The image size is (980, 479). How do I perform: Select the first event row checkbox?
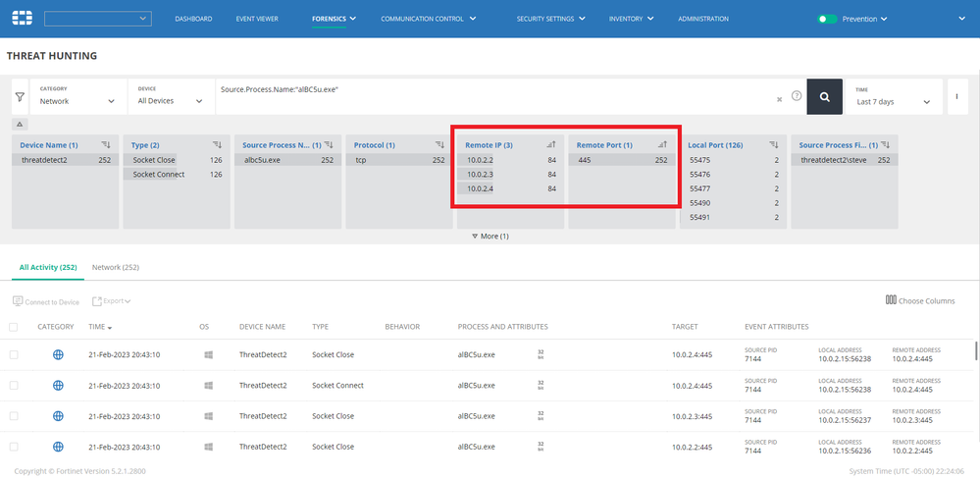tap(14, 354)
